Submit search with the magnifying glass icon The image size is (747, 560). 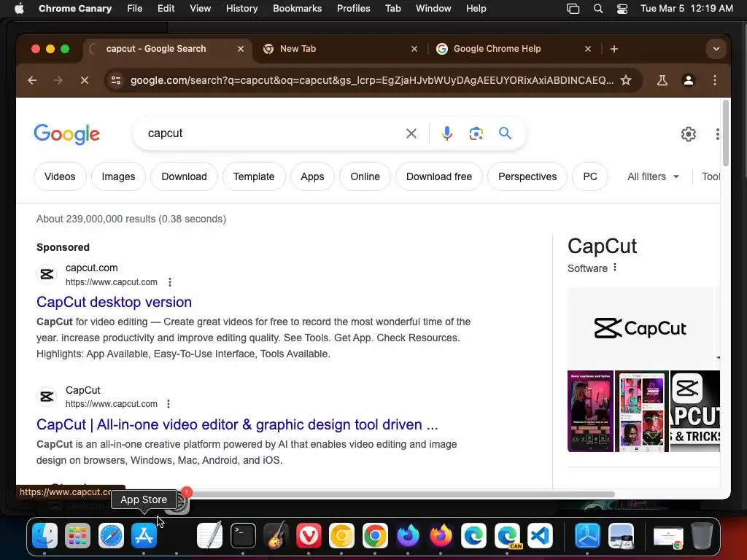coord(505,133)
